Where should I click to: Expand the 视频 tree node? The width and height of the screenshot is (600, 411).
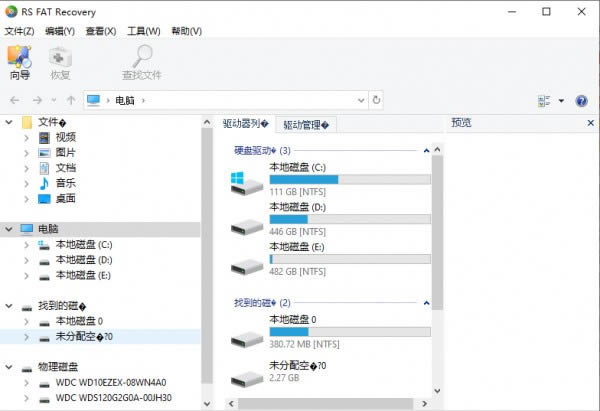click(x=26, y=137)
